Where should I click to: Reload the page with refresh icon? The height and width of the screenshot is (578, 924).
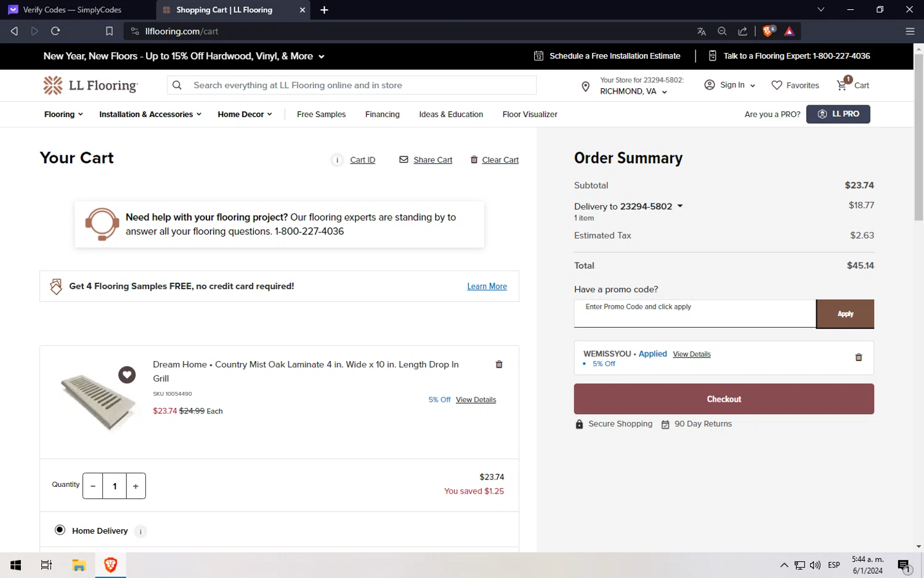point(55,31)
